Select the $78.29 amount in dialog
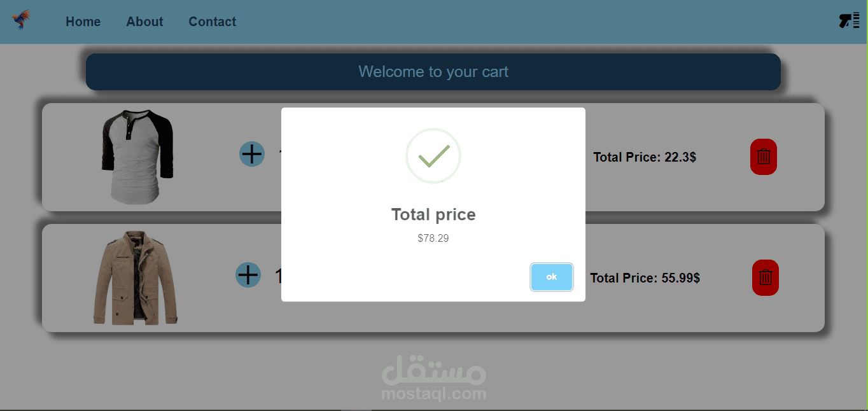The width and height of the screenshot is (868, 411). pyautogui.click(x=433, y=239)
